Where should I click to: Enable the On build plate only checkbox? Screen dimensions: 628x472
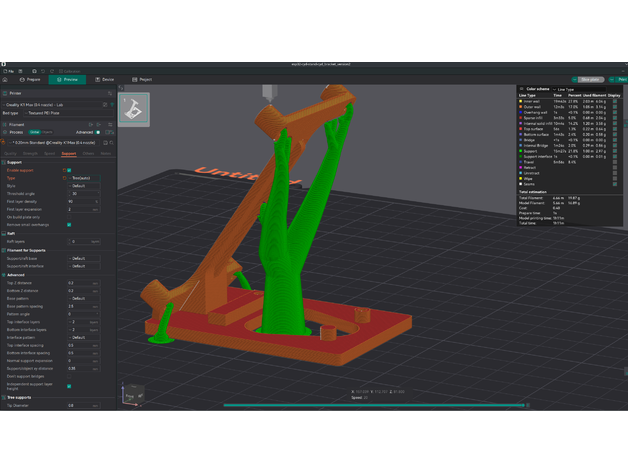(x=69, y=216)
